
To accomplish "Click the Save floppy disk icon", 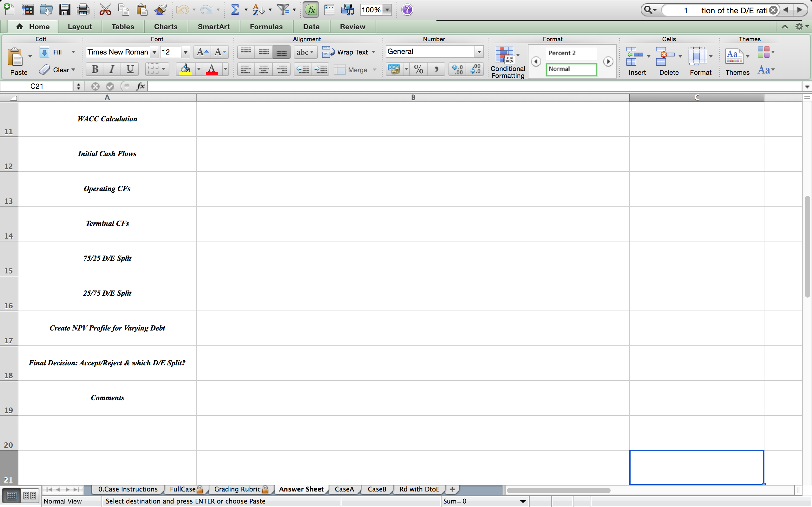I will click(x=64, y=10).
